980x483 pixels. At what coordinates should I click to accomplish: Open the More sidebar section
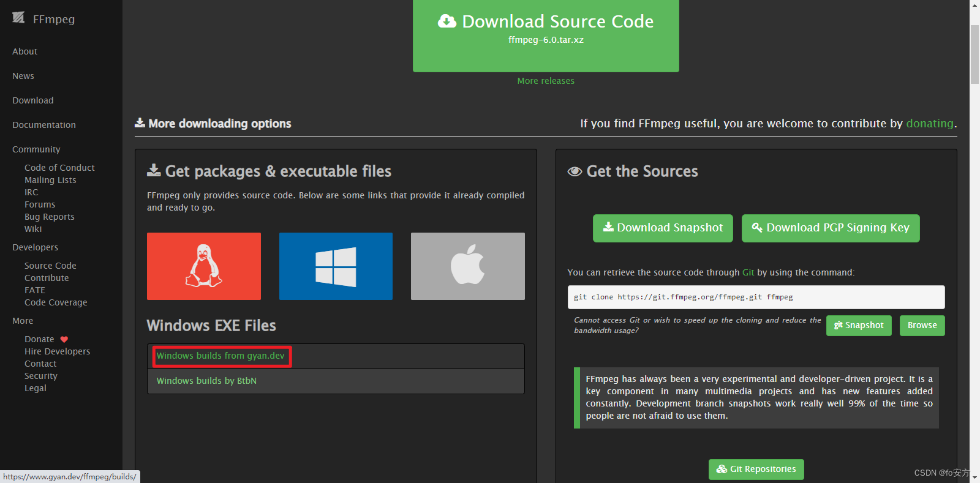[23, 321]
